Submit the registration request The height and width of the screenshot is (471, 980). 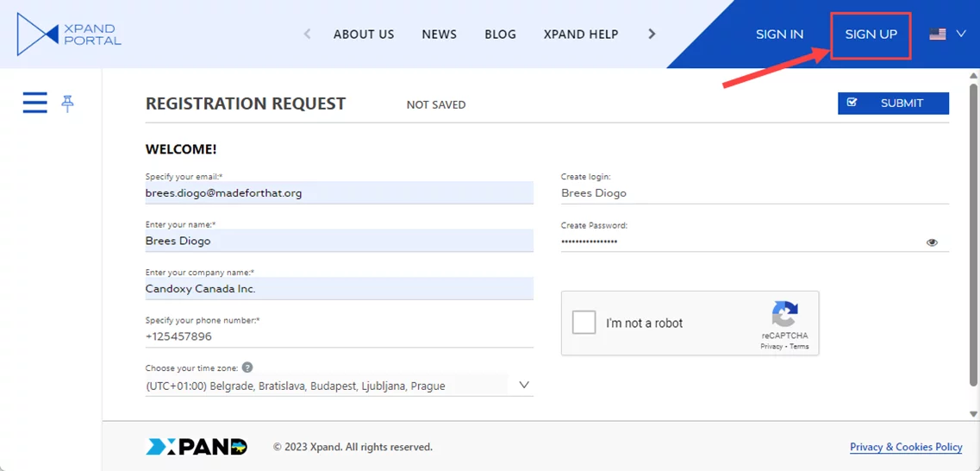point(893,104)
